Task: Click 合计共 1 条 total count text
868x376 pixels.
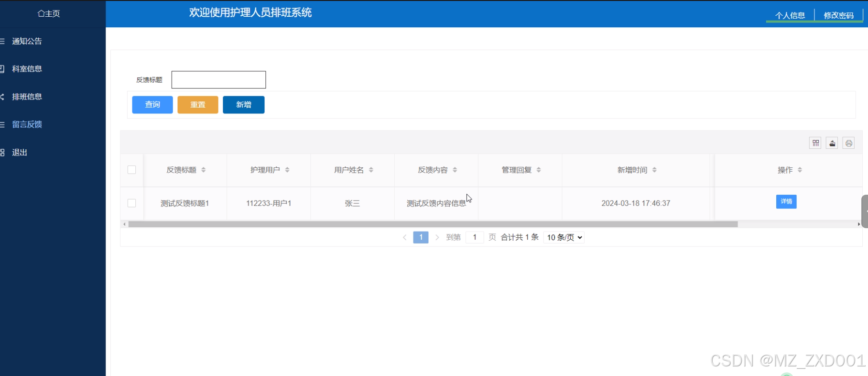Action: point(520,237)
